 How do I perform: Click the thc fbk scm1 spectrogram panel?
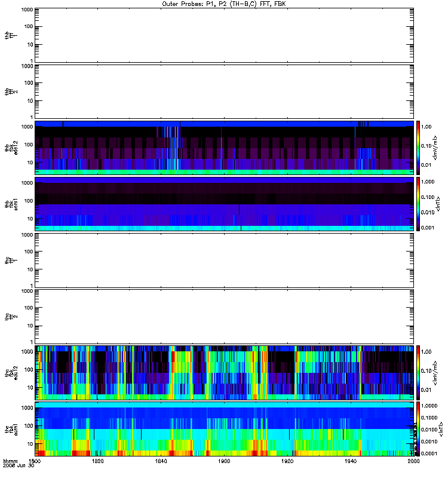click(224, 429)
